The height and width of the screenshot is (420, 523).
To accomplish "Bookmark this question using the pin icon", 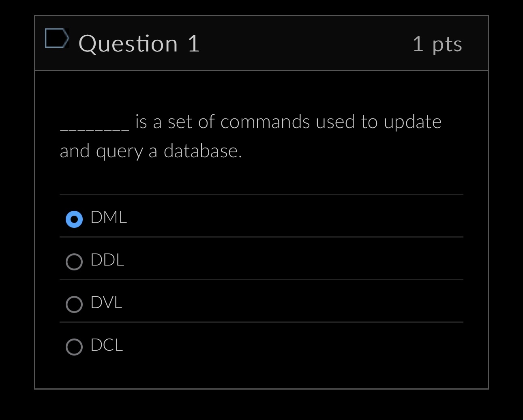I will pyautogui.click(x=58, y=39).
